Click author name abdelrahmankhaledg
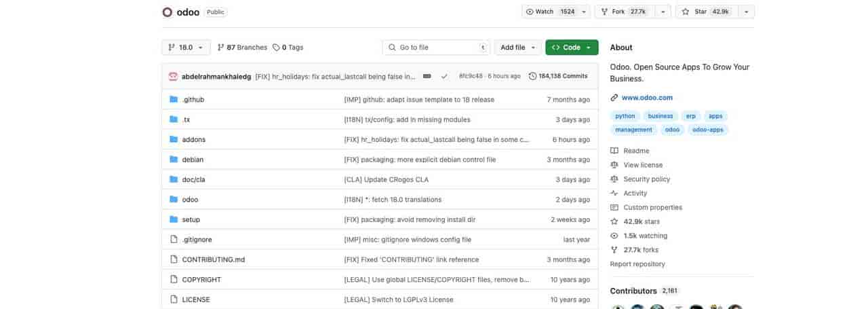 216,76
